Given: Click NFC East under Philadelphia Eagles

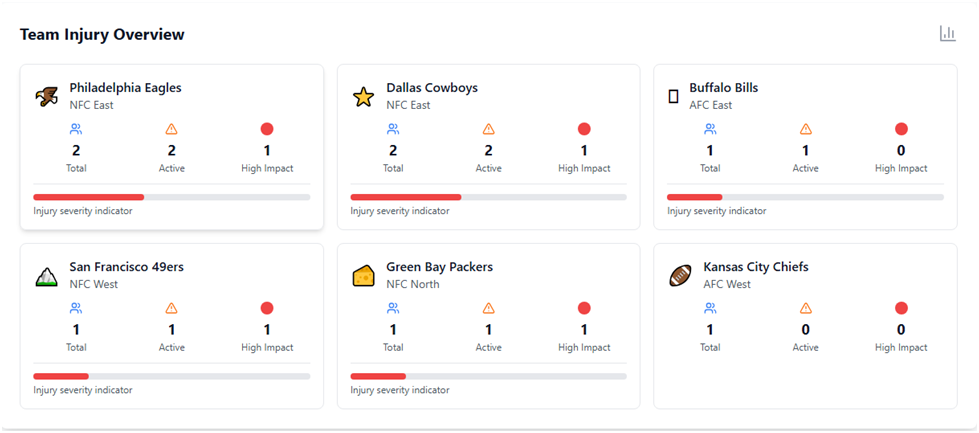Looking at the screenshot, I should [x=92, y=105].
